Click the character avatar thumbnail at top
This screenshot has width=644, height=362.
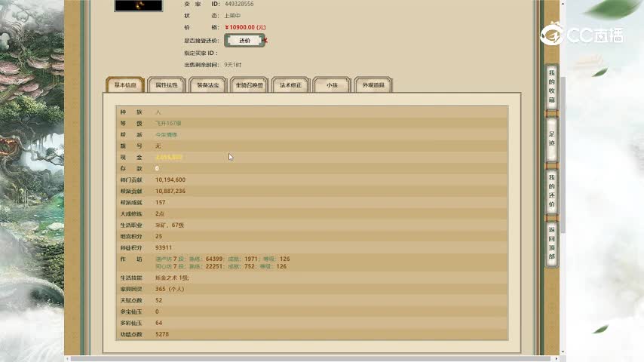(x=138, y=5)
